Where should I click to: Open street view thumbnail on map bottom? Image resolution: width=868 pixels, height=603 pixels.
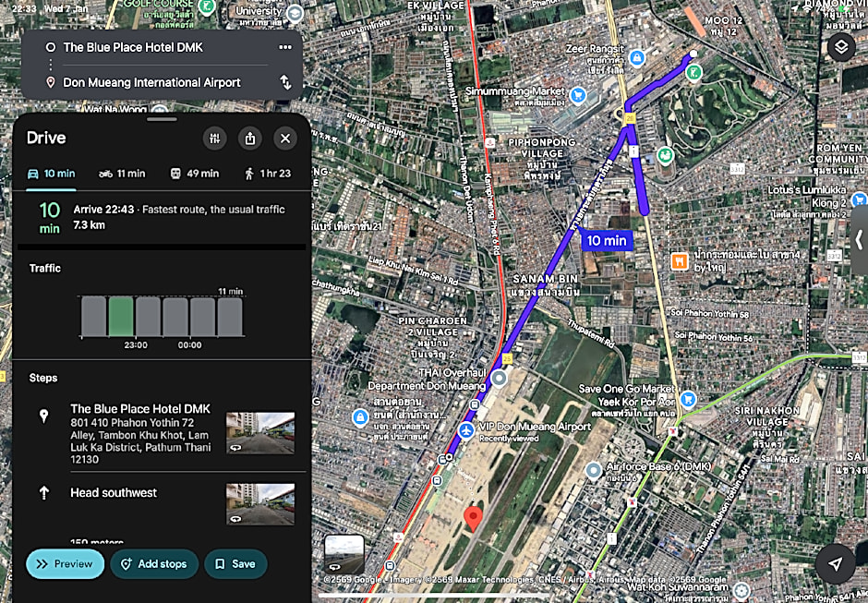pos(344,554)
